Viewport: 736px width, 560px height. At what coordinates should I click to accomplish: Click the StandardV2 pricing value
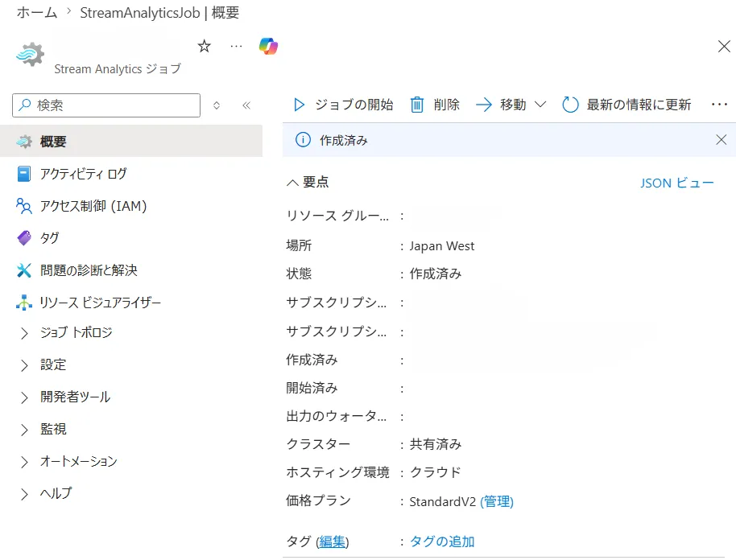click(443, 501)
